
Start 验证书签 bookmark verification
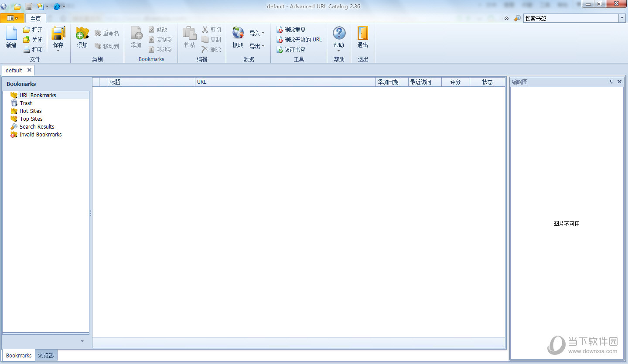(x=291, y=50)
